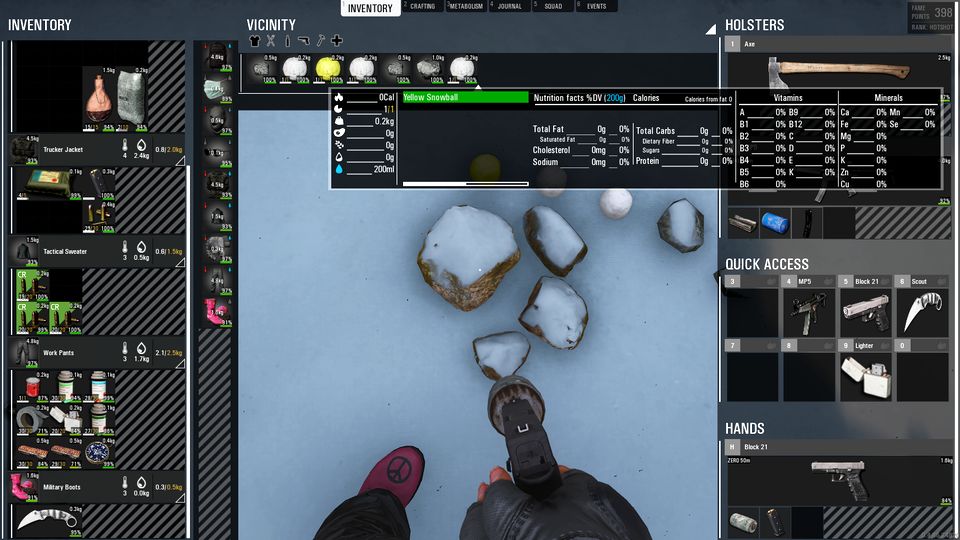960x540 pixels.
Task: Filter vicinity by medical cross icon
Action: 337,41
